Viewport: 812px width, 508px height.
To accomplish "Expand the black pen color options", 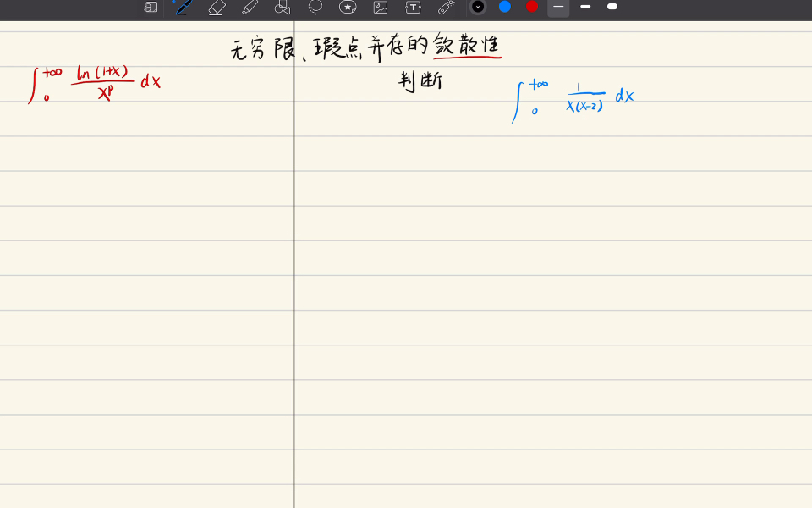I will coord(479,8).
